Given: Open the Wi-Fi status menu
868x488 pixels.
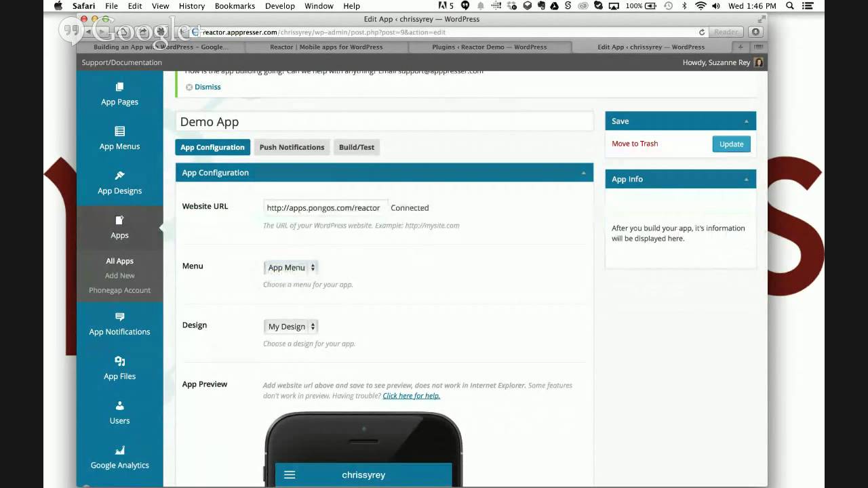Looking at the screenshot, I should 701,6.
